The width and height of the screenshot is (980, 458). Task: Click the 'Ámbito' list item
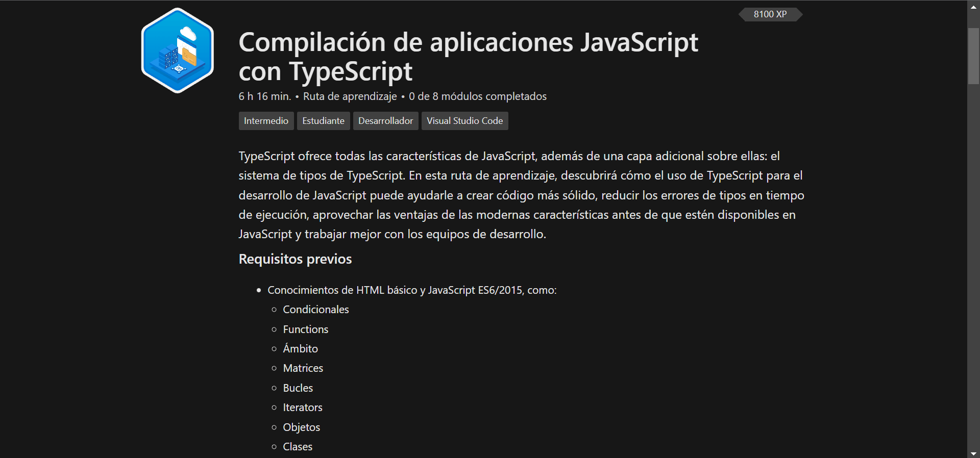point(301,349)
